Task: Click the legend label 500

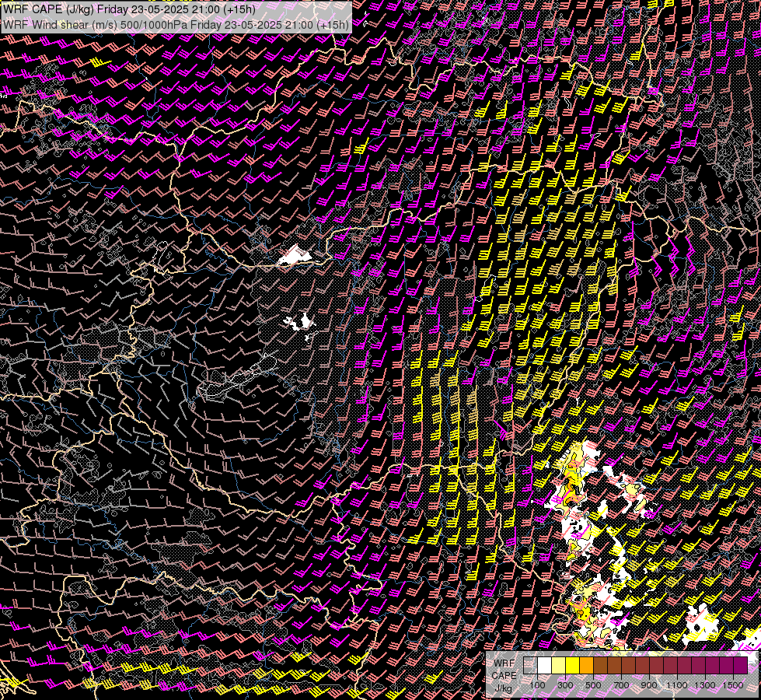Action: 593,685
